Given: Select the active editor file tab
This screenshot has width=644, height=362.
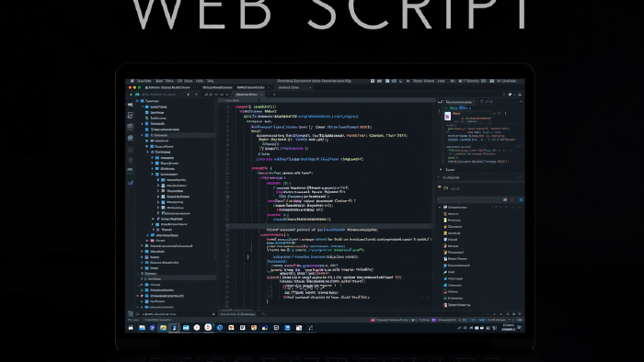Looking at the screenshot, I should [247, 95].
